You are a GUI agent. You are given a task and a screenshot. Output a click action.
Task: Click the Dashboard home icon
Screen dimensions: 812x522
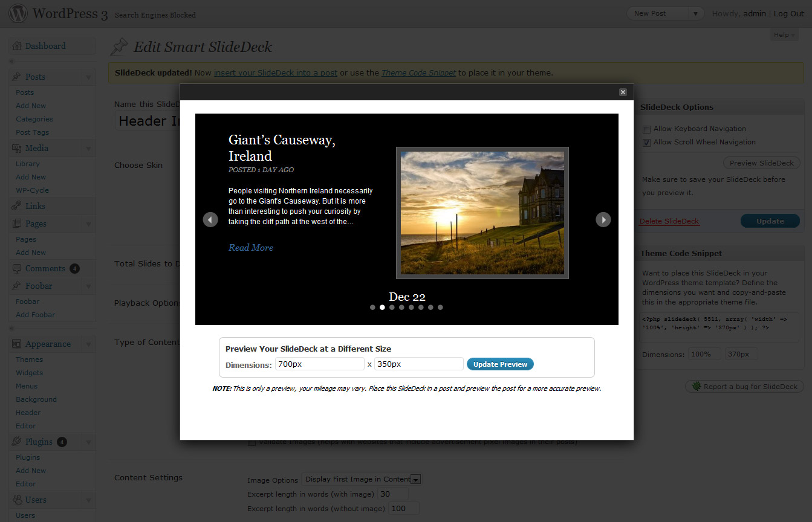pyautogui.click(x=16, y=46)
